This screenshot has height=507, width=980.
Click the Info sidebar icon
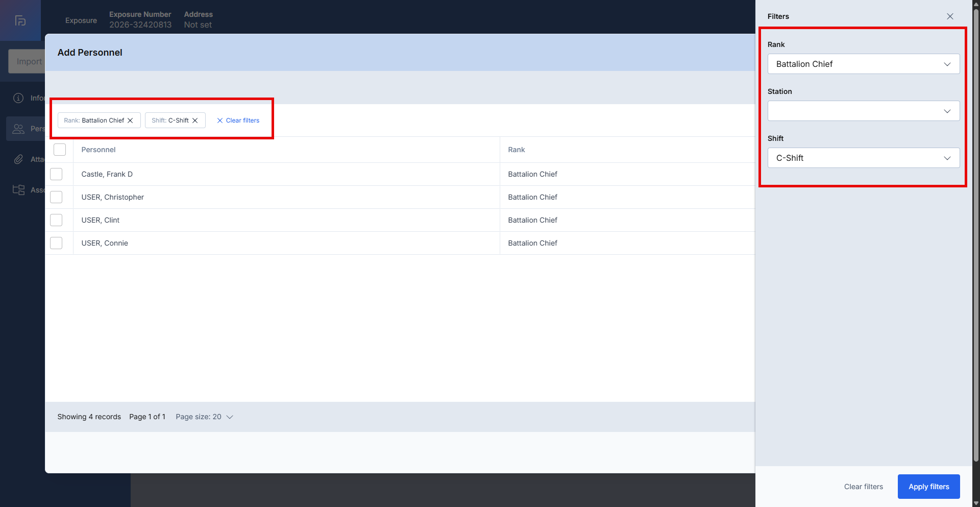(x=18, y=98)
